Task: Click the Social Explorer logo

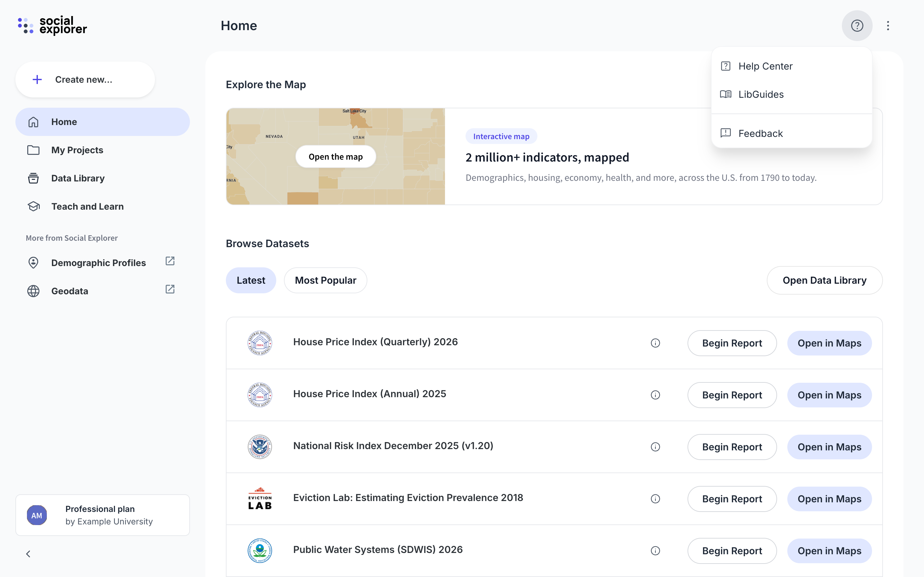Action: click(x=52, y=26)
